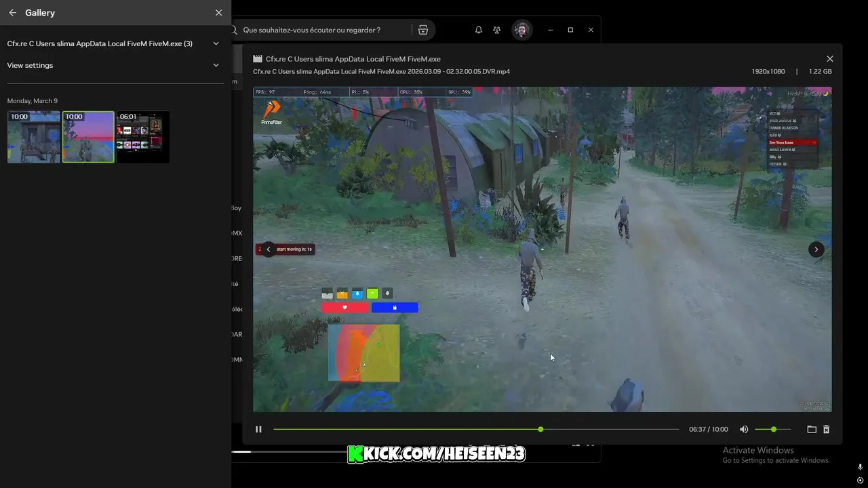Pause the video playback
Screen dimensions: 868x488
point(258,429)
